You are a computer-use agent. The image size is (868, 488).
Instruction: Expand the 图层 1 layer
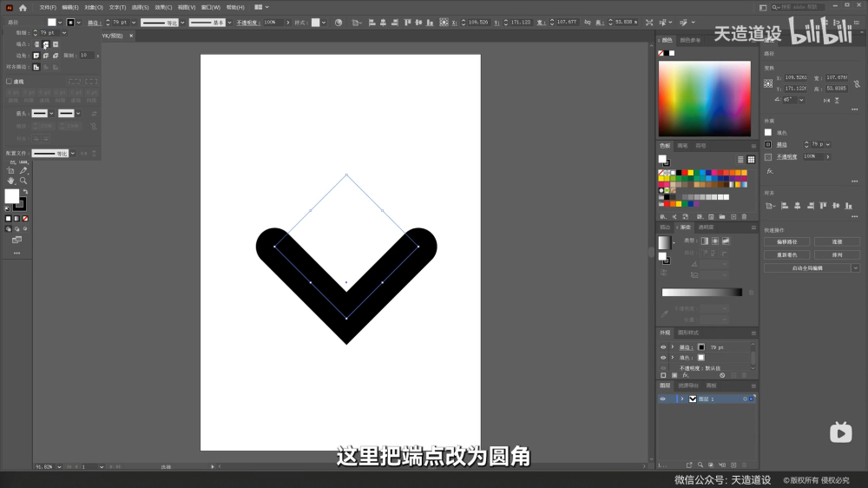[x=682, y=399]
